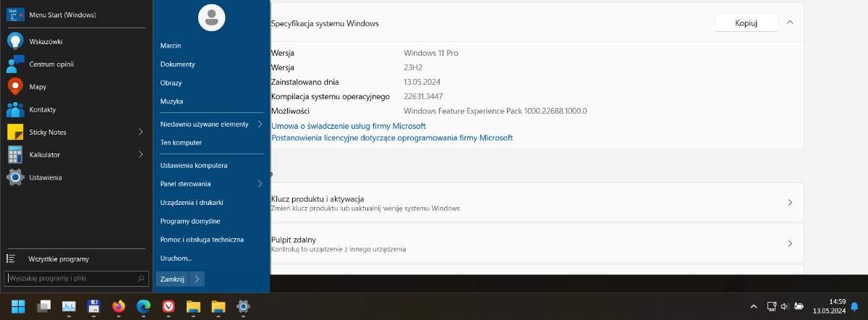Open Pulpit zdalny settings page

tap(536, 243)
